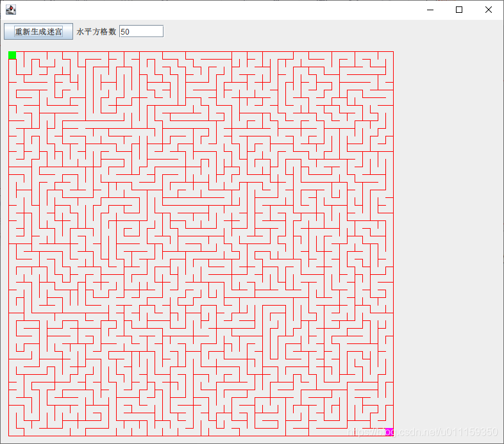Click the 水平方格数 label text
This screenshot has width=504, height=444.
click(96, 31)
